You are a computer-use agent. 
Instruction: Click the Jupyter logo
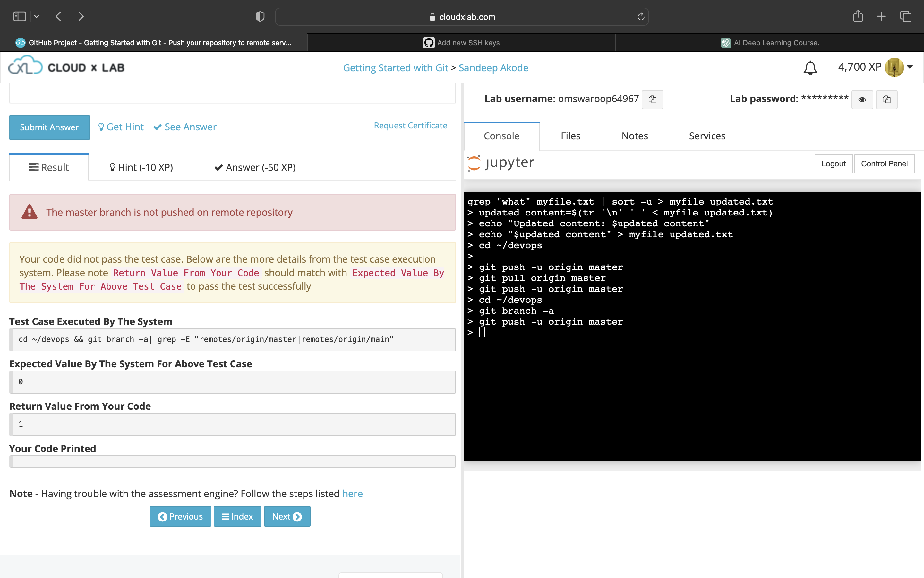coord(501,163)
